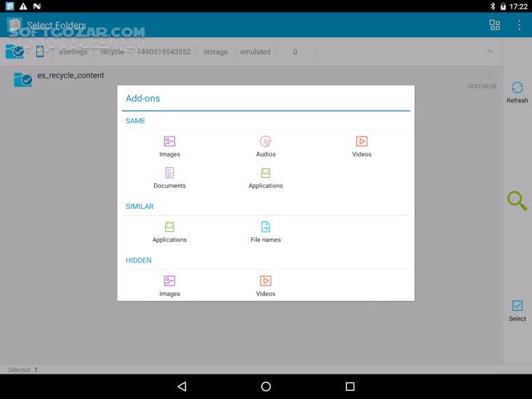Image resolution: width=532 pixels, height=399 pixels.
Task: Click the 'SIMILAR' section header
Action: pos(139,206)
